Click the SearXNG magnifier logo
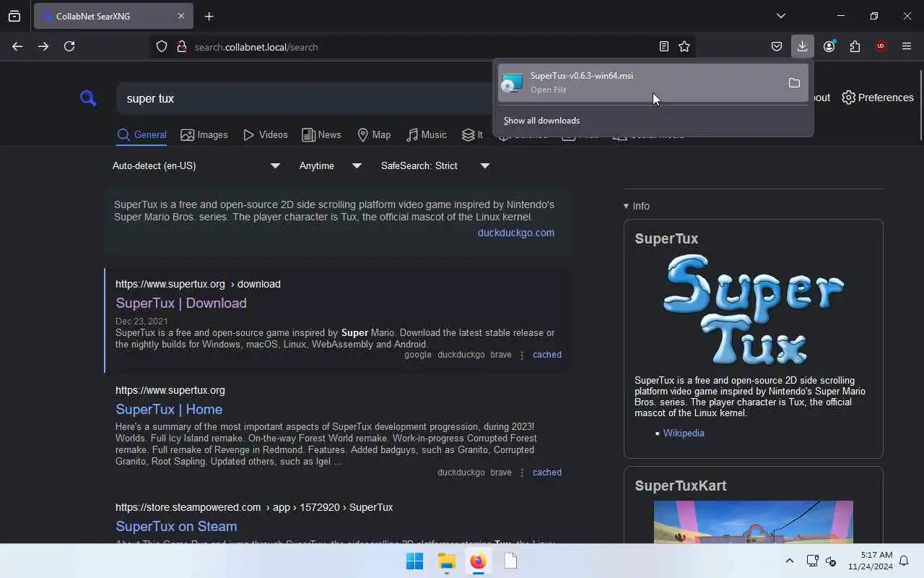The width and height of the screenshot is (924, 578). tap(88, 98)
